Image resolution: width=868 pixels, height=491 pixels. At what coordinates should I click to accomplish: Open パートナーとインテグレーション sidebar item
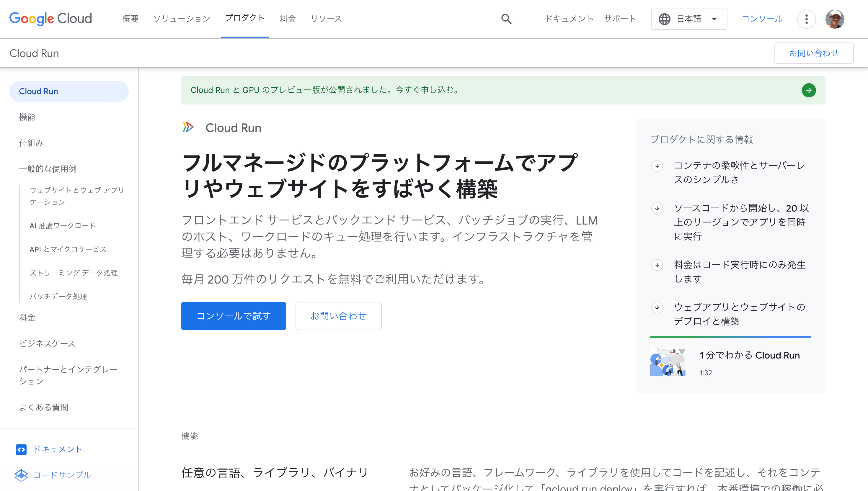[68, 375]
